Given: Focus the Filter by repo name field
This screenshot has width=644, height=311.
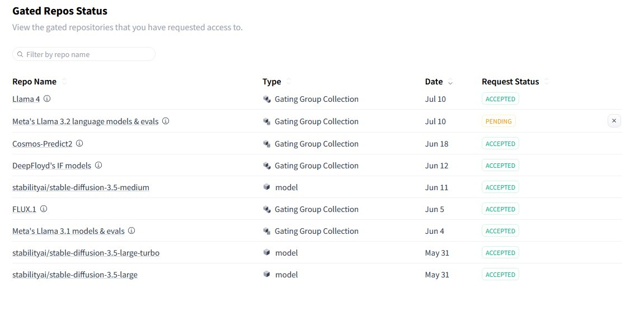Looking at the screenshot, I should click(87, 55).
